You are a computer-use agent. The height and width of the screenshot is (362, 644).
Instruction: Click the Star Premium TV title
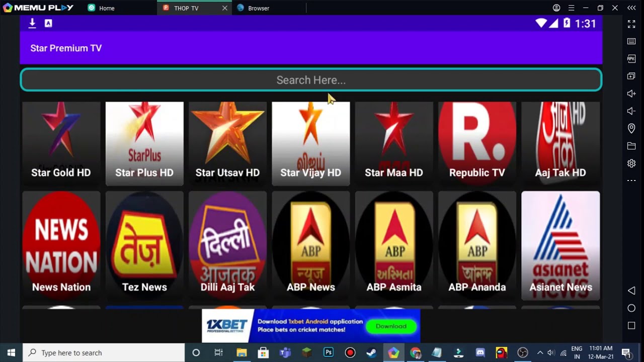pos(66,48)
